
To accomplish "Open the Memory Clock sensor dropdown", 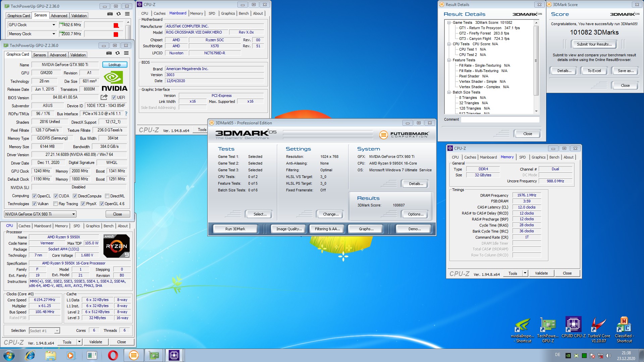I will (x=54, y=34).
